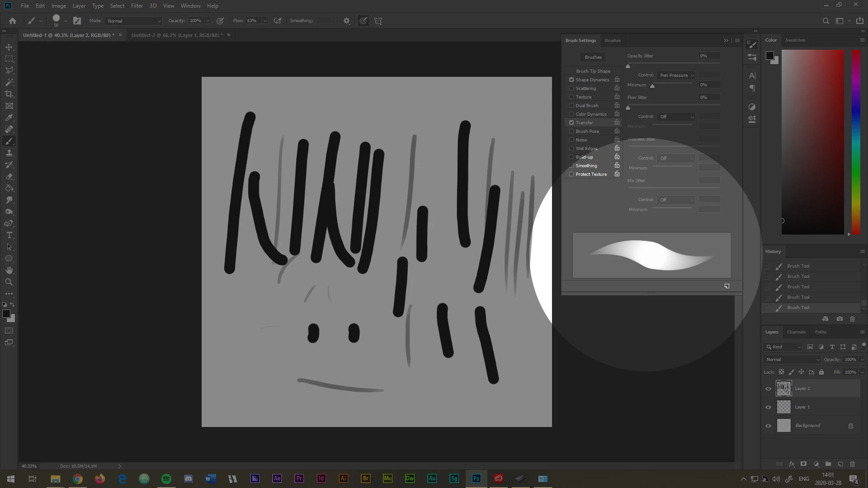Image resolution: width=868 pixels, height=488 pixels.
Task: Select the Crop tool
Action: click(x=9, y=94)
